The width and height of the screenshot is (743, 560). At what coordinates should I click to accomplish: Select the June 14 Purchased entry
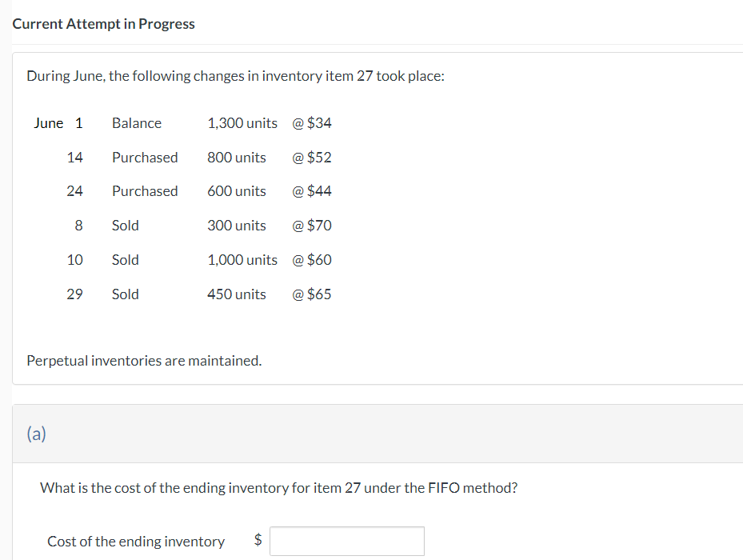[x=145, y=157]
